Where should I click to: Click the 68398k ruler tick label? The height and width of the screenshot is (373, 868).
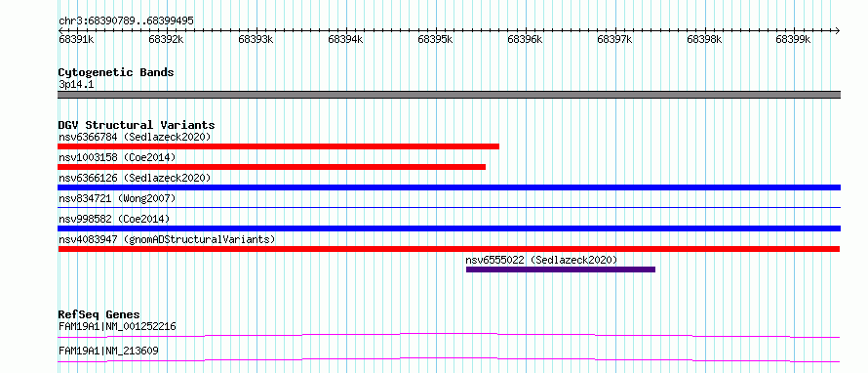click(x=704, y=40)
